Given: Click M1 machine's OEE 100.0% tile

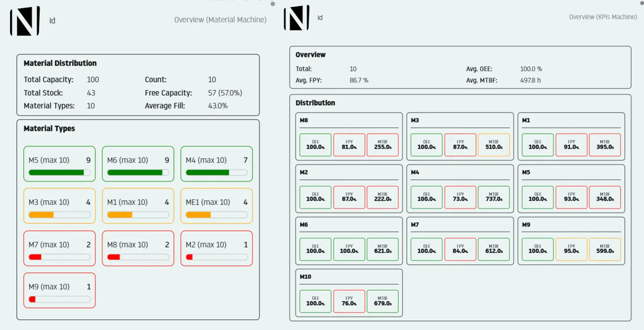Looking at the screenshot, I should (x=538, y=145).
